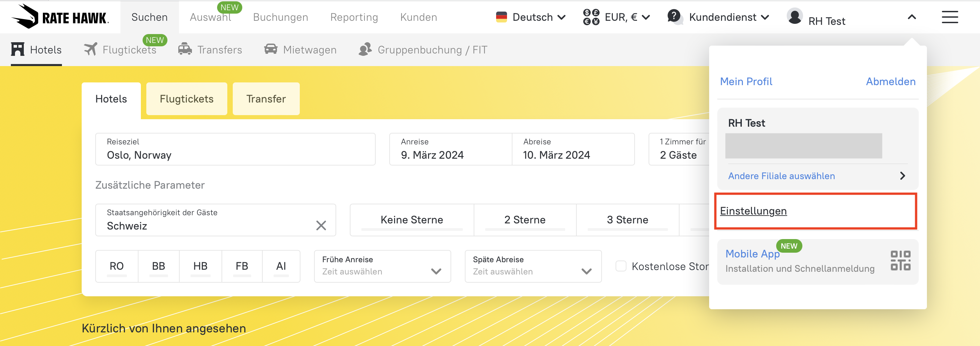Viewport: 980px width, 346px height.
Task: Open Gruppenbuchung / FIT section
Action: 423,50
